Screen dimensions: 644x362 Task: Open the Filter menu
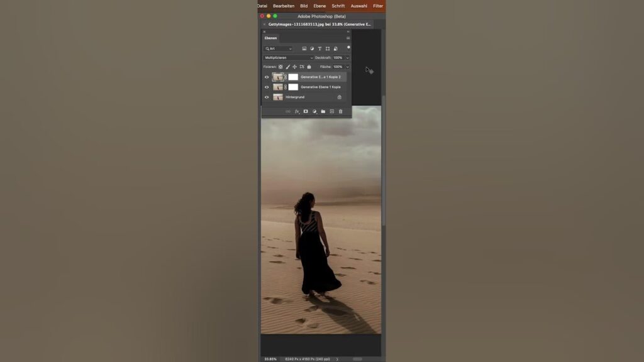click(x=378, y=6)
